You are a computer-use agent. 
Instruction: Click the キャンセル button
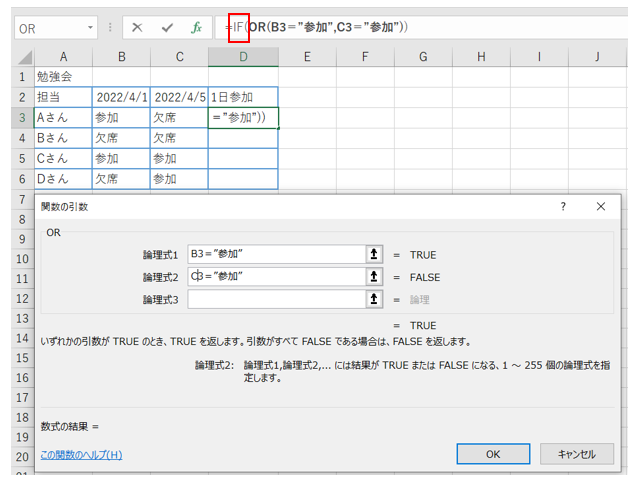(576, 453)
